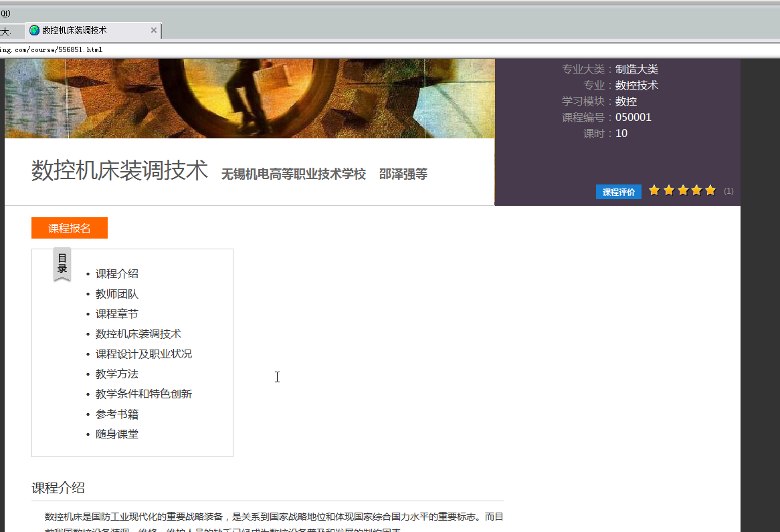Screen dimensions: 780x532
Task: Open 教学条件和特色创新 link
Action: point(144,394)
